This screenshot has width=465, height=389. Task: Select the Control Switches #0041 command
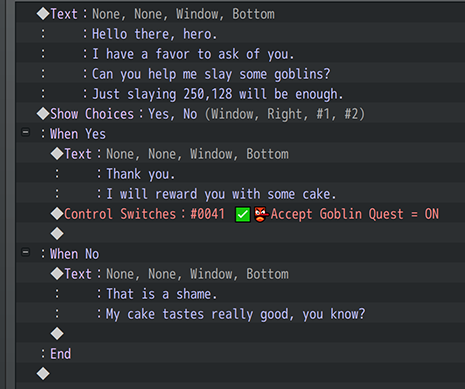(240, 214)
